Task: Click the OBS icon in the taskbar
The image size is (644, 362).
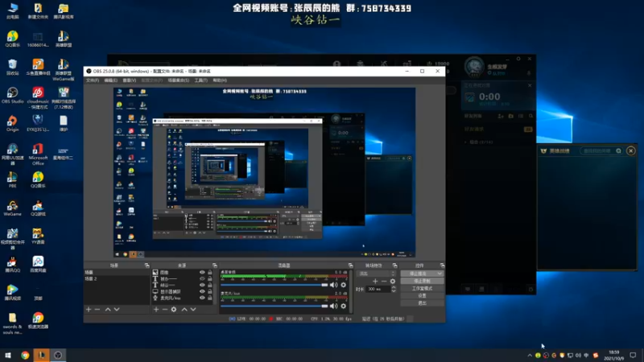Action: [58, 355]
